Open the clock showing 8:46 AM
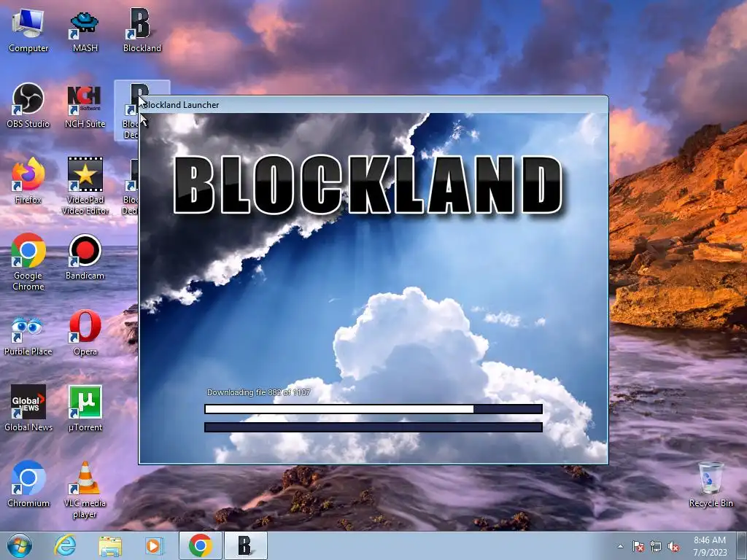Image resolution: width=747 pixels, height=560 pixels. click(710, 546)
